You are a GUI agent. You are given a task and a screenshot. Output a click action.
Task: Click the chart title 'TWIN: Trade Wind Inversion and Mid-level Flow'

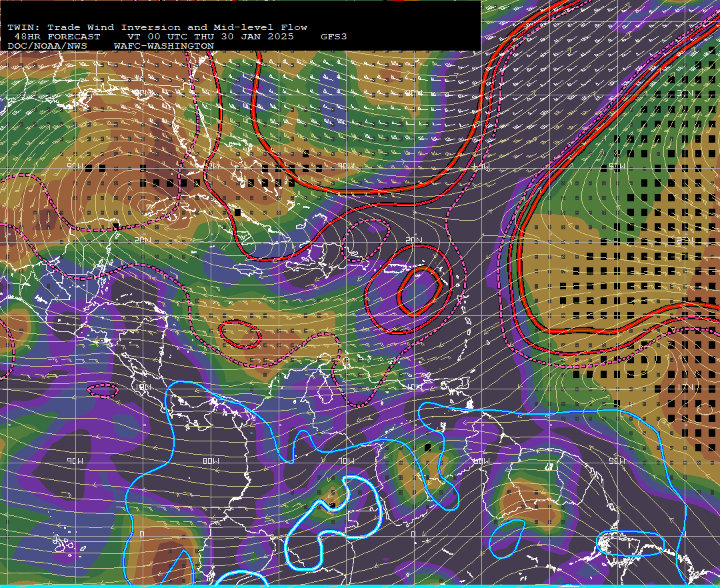[x=157, y=27]
